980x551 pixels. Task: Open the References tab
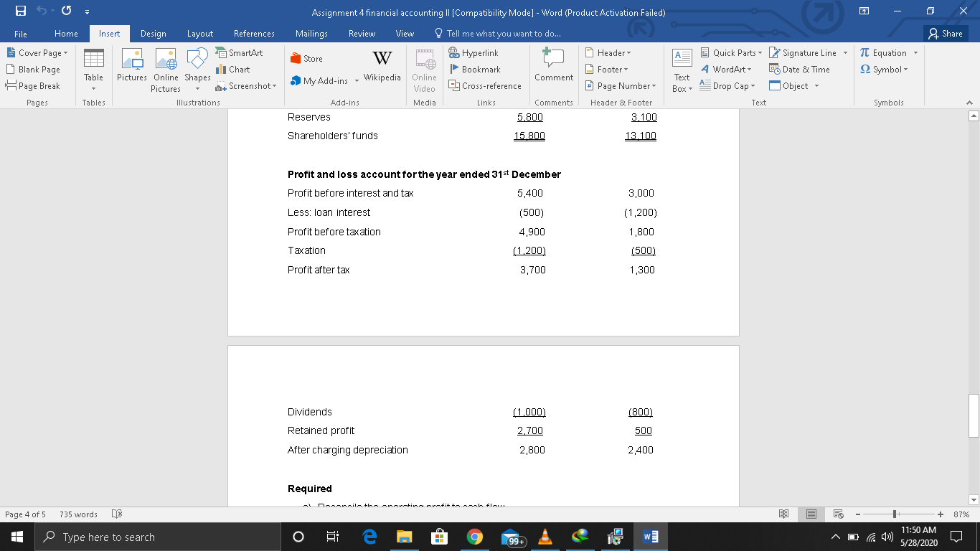254,33
